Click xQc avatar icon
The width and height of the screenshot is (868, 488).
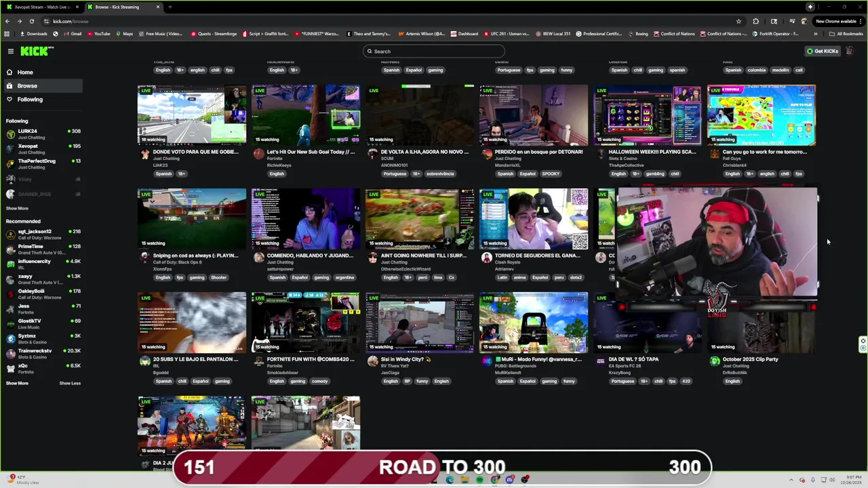(x=11, y=368)
